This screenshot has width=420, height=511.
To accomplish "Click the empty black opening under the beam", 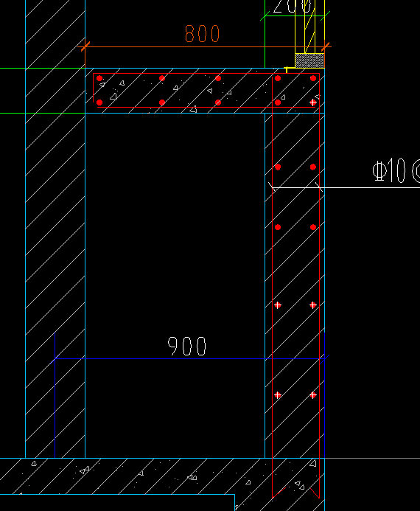I will click(x=175, y=285).
